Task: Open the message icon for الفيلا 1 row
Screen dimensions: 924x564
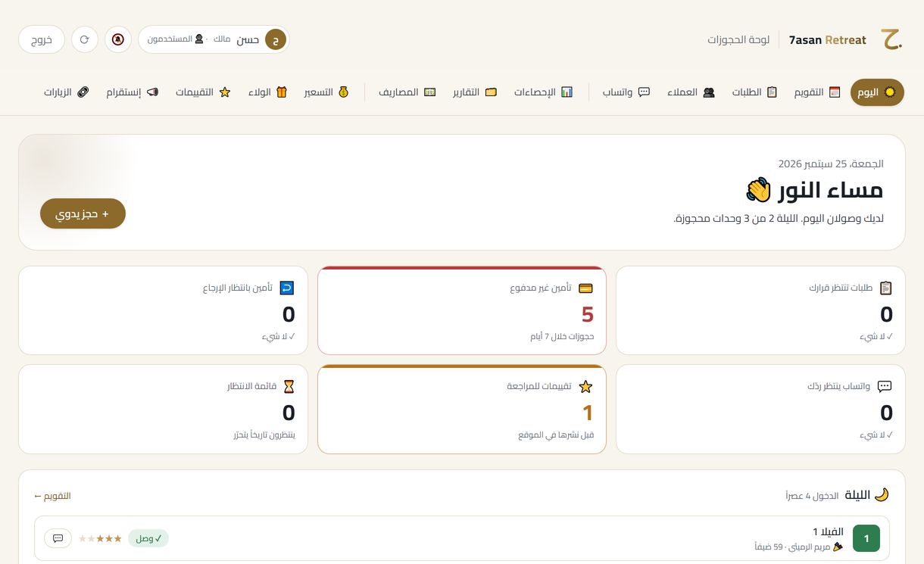Action: coord(58,538)
